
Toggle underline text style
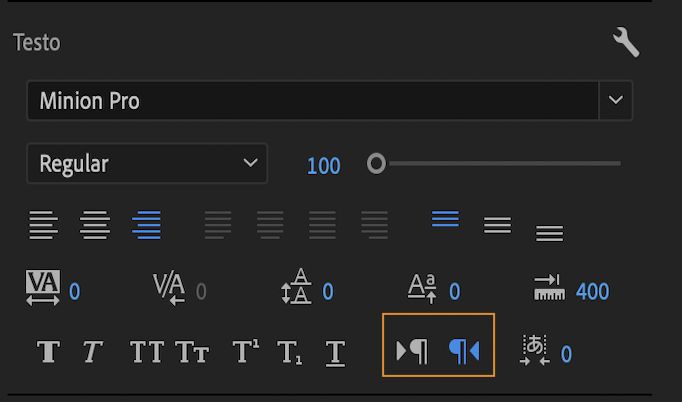click(336, 352)
